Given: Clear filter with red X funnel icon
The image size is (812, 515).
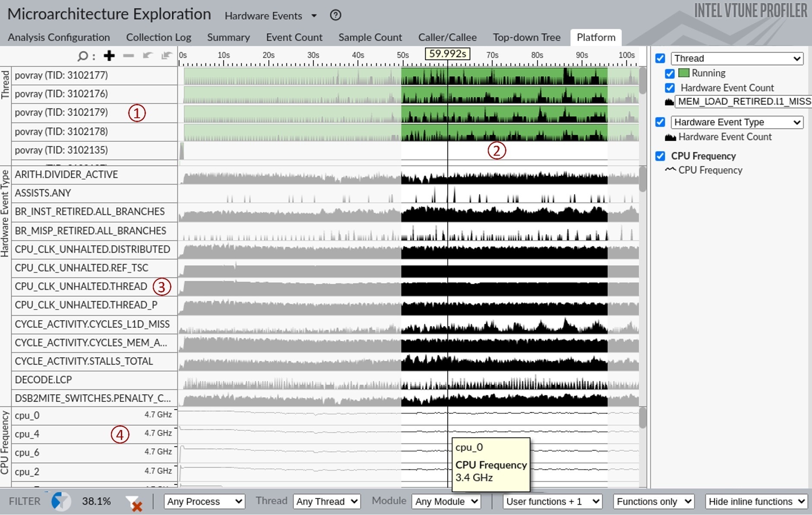Looking at the screenshot, I should coord(134,503).
